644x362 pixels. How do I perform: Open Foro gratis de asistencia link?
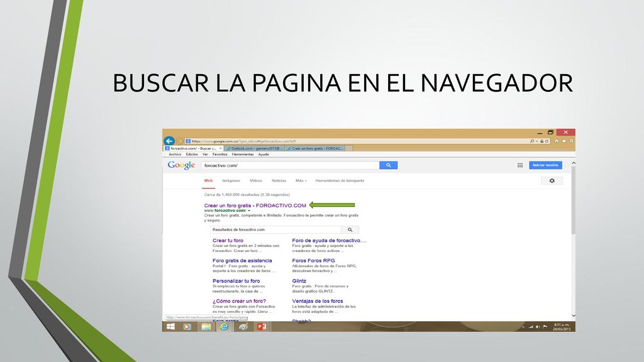[x=242, y=261]
